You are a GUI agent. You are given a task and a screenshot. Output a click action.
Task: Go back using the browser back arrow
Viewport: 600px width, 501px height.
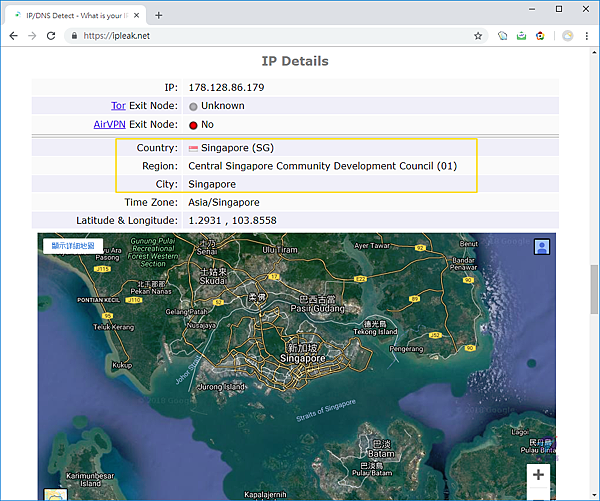coord(13,36)
